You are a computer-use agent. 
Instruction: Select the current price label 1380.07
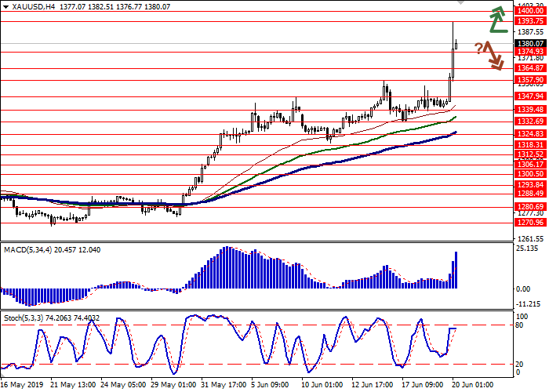coord(530,44)
